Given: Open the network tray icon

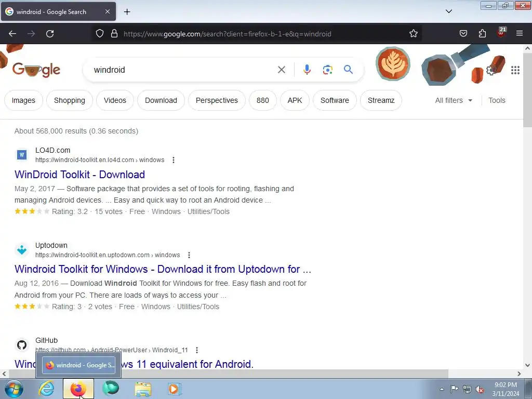Looking at the screenshot, I should tap(467, 389).
